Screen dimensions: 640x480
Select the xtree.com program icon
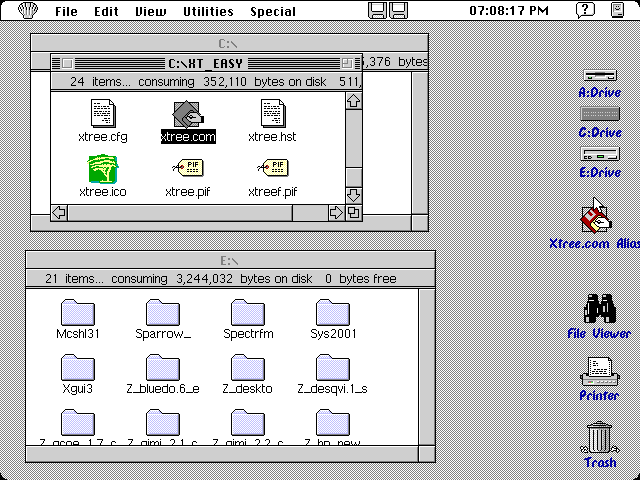[x=188, y=114]
